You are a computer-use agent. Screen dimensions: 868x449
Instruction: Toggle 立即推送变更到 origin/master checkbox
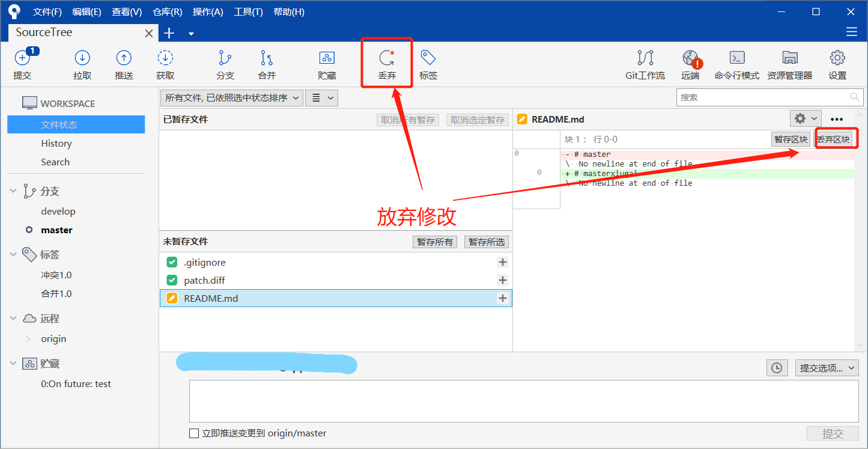tap(194, 433)
